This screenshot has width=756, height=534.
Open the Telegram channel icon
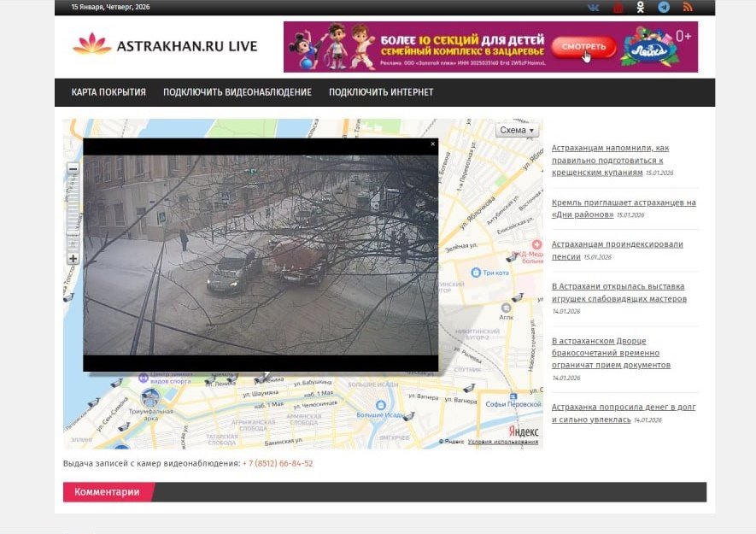(x=664, y=8)
